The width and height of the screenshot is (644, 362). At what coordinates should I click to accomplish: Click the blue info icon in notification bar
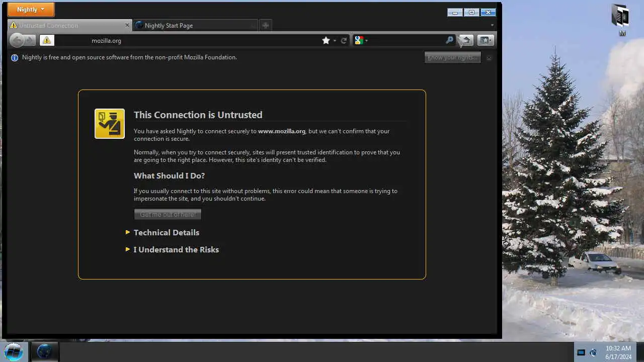[x=15, y=57]
